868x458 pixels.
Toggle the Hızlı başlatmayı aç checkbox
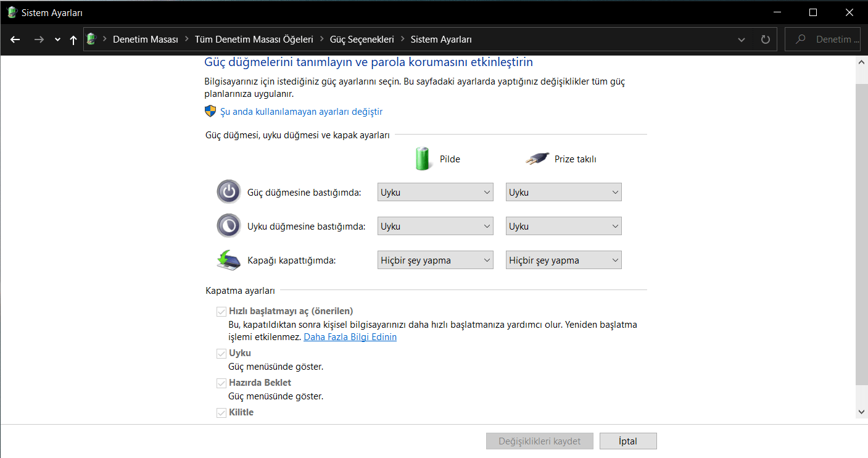[221, 312]
